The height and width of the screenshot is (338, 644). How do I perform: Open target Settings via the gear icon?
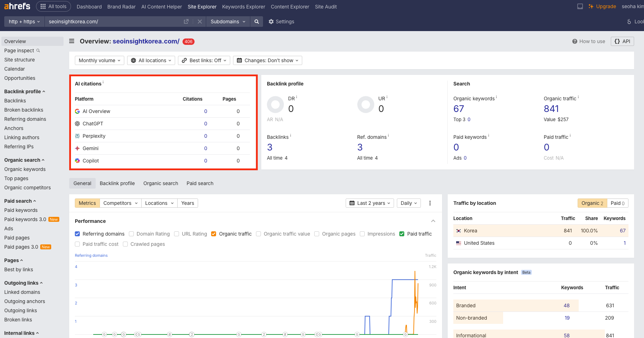[271, 22]
